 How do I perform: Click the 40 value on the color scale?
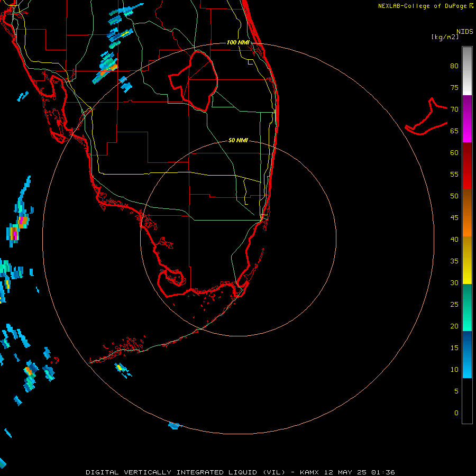[x=454, y=239]
